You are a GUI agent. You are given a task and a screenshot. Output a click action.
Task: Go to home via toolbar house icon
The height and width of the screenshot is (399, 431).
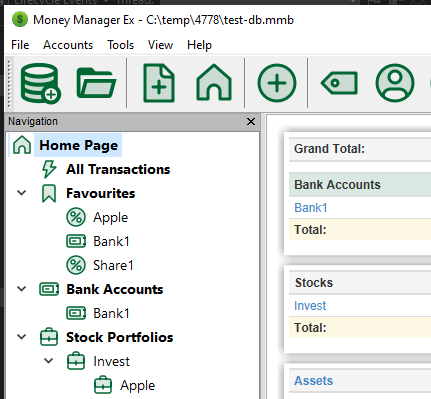point(214,83)
